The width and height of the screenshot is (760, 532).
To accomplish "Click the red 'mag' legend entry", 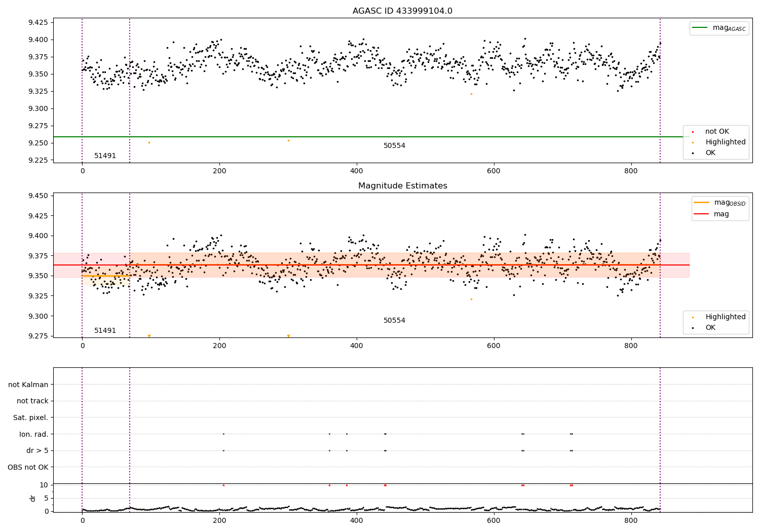I will click(712, 214).
